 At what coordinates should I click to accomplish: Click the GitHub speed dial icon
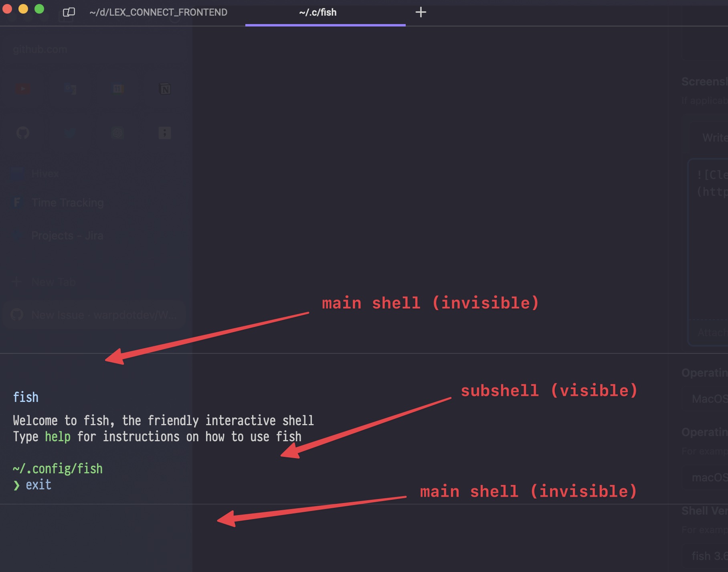coord(23,133)
